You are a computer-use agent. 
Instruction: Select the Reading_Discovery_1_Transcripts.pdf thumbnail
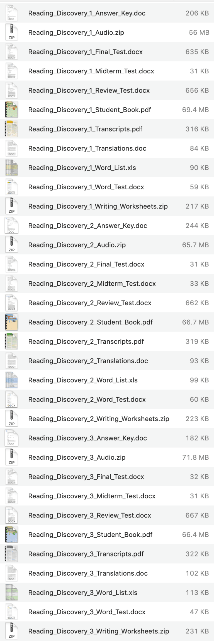(11, 129)
